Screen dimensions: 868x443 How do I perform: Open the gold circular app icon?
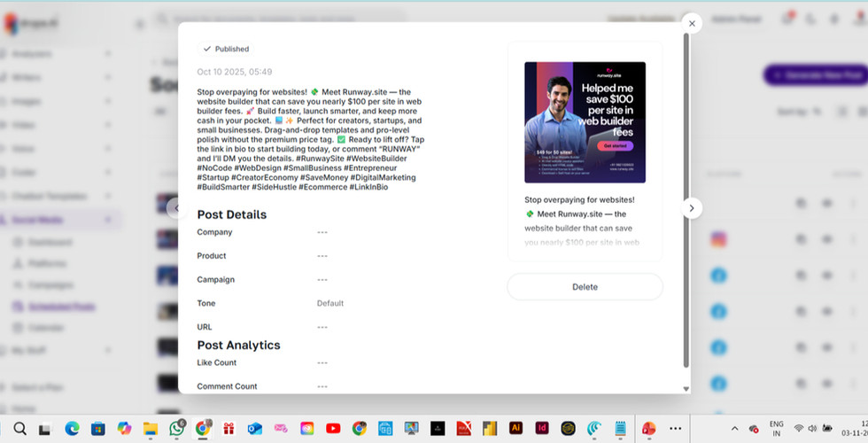click(x=568, y=429)
